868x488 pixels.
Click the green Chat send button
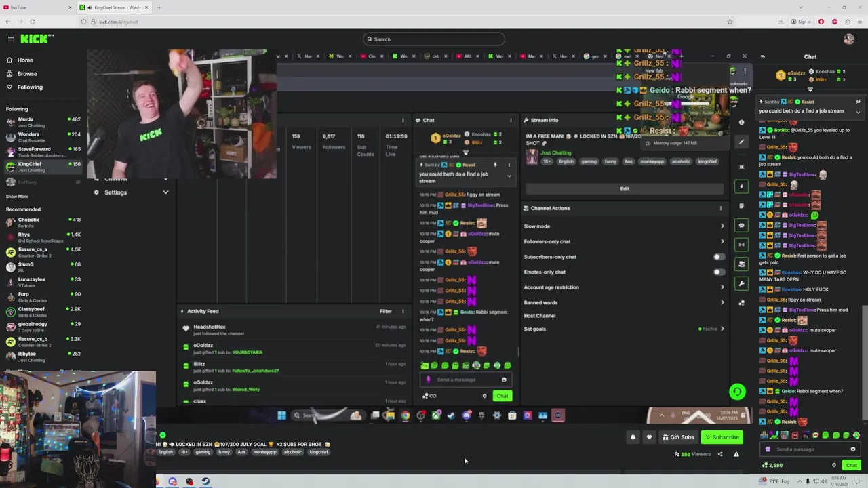pos(852,465)
